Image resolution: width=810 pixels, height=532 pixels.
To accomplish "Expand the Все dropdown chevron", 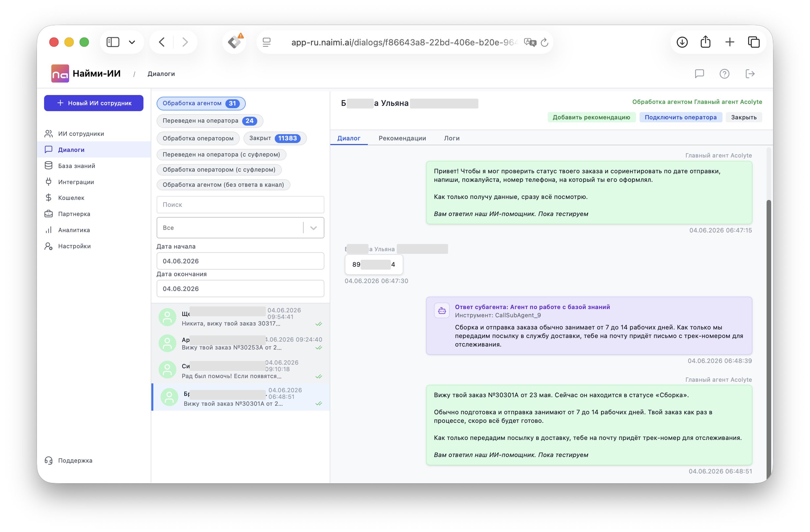I will (314, 228).
